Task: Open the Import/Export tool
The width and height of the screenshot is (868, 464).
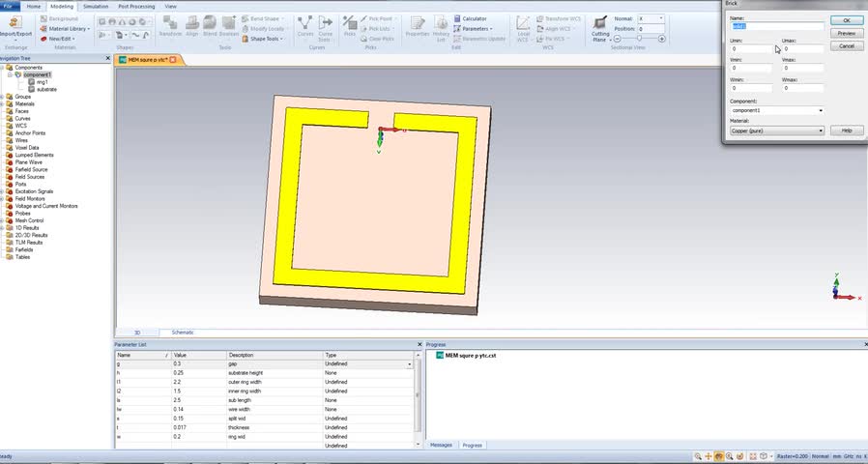Action: click(15, 26)
